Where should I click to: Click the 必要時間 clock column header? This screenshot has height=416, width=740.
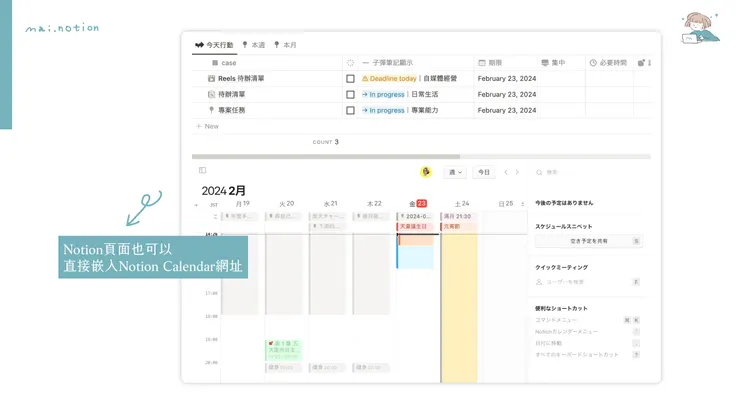(x=608, y=63)
